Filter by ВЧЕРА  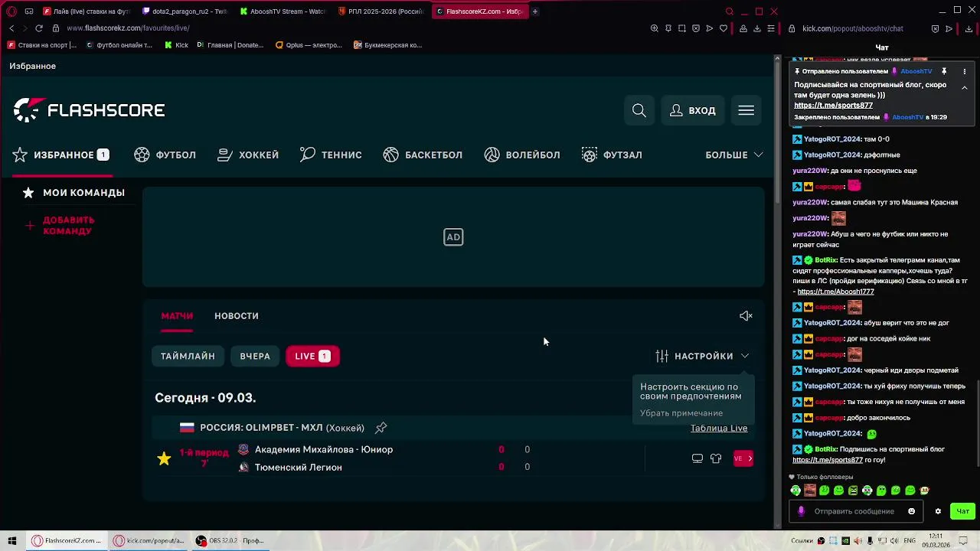(255, 357)
